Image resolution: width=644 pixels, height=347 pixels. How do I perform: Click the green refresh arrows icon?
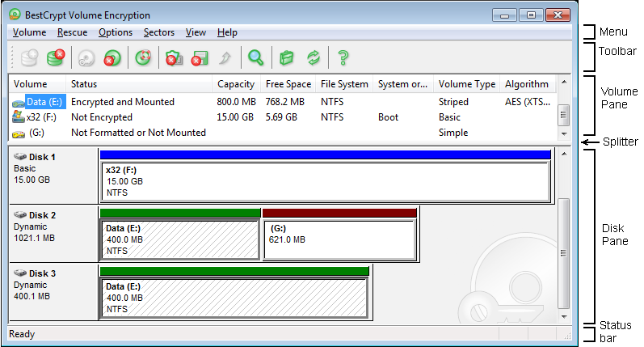(313, 57)
